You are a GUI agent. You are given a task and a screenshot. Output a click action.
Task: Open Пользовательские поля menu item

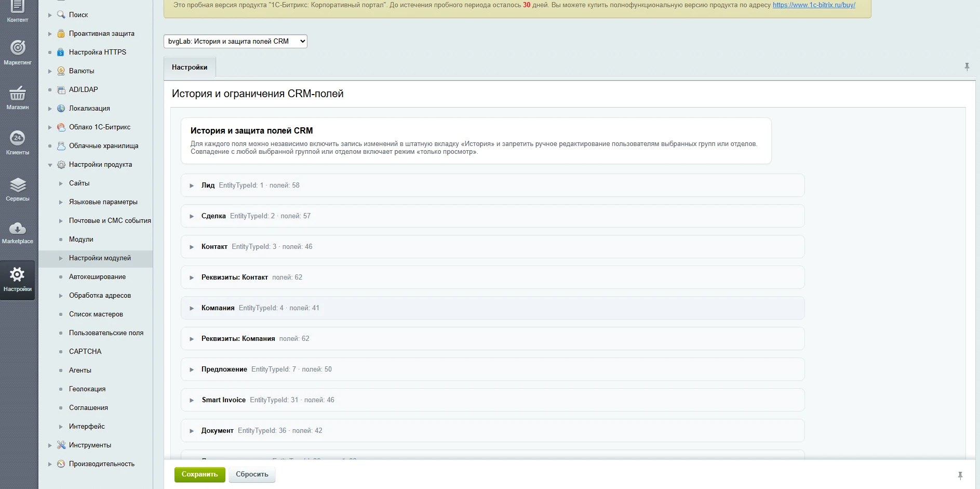tap(106, 333)
